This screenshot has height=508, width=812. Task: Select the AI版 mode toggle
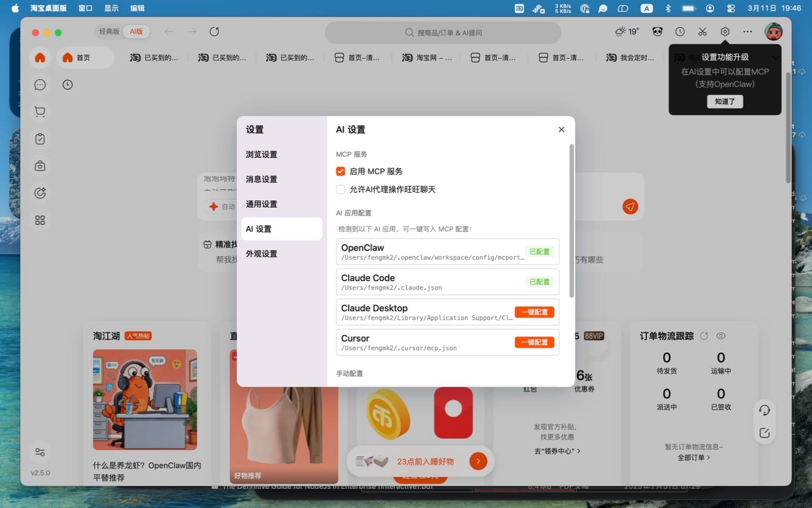pos(136,32)
